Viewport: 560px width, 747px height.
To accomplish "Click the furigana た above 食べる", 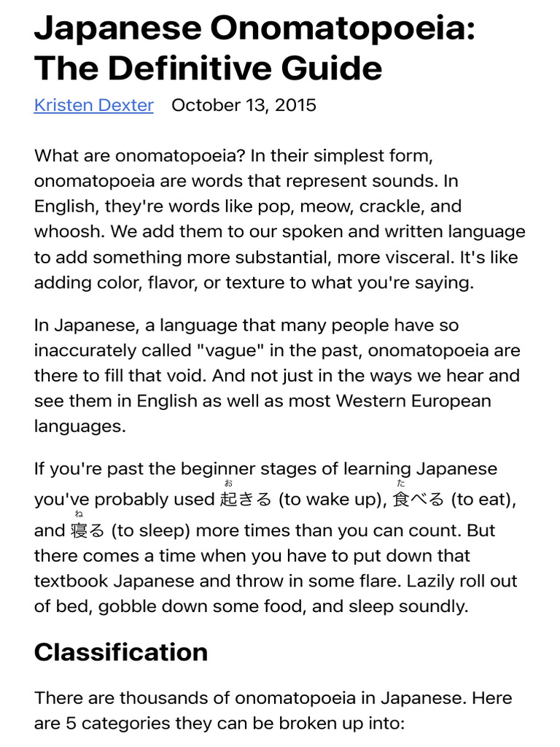I will pos(400,483).
